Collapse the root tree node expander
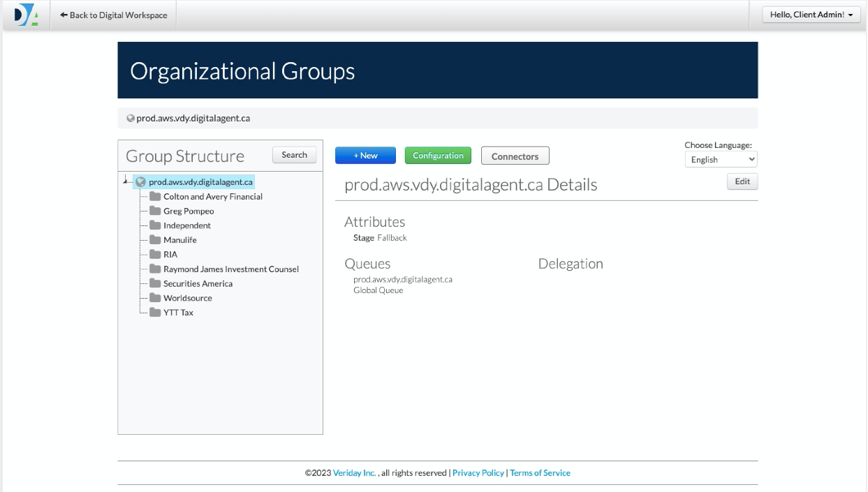This screenshot has width=868, height=492. [126, 182]
